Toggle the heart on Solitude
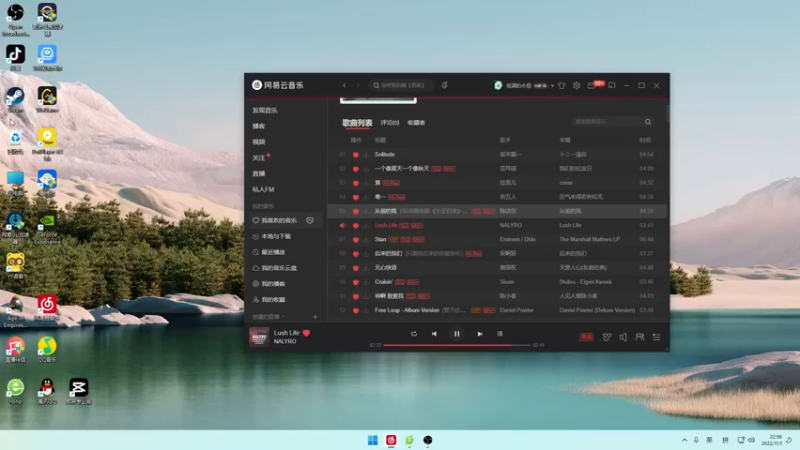The height and width of the screenshot is (450, 800). pyautogui.click(x=356, y=155)
